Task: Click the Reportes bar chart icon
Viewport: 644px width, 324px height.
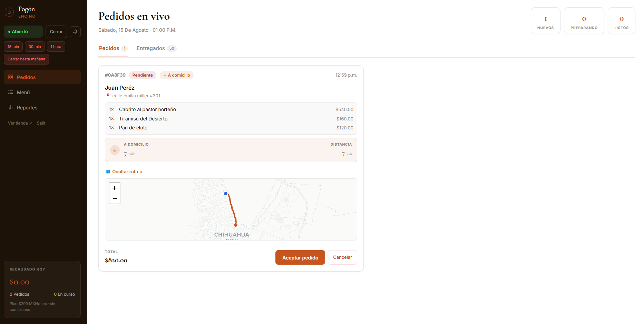Action: point(11,108)
